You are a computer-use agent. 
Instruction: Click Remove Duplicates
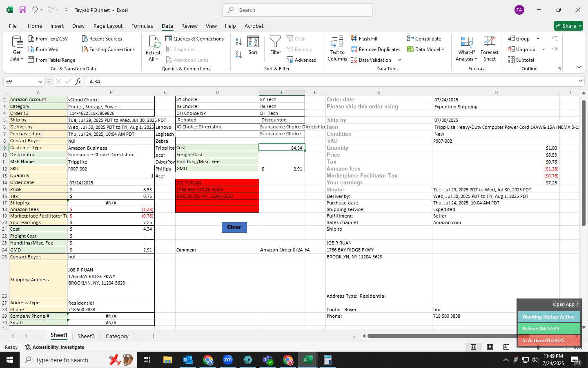[375, 49]
